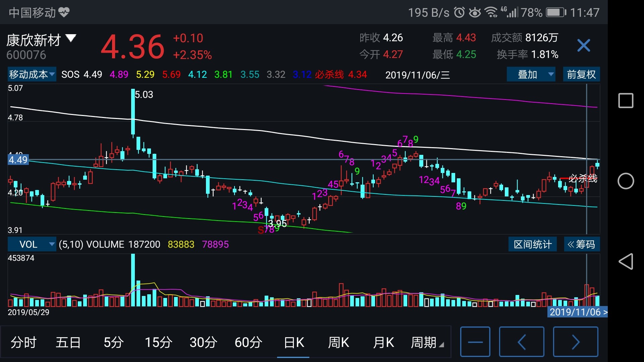Image resolution: width=644 pixels, height=362 pixels.
Task: Tap the 3.95 low price label
Action: point(278,223)
